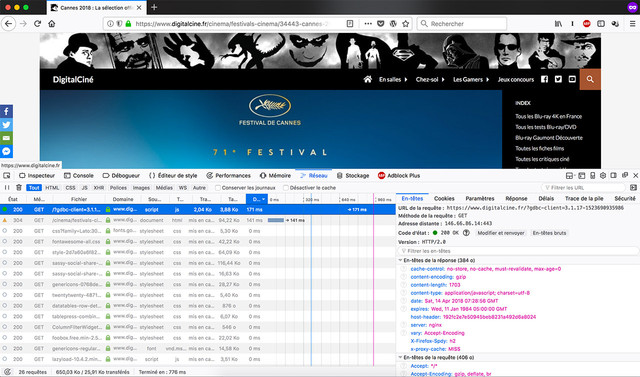Select the Tout request filter
The height and width of the screenshot is (377, 640).
[34, 188]
